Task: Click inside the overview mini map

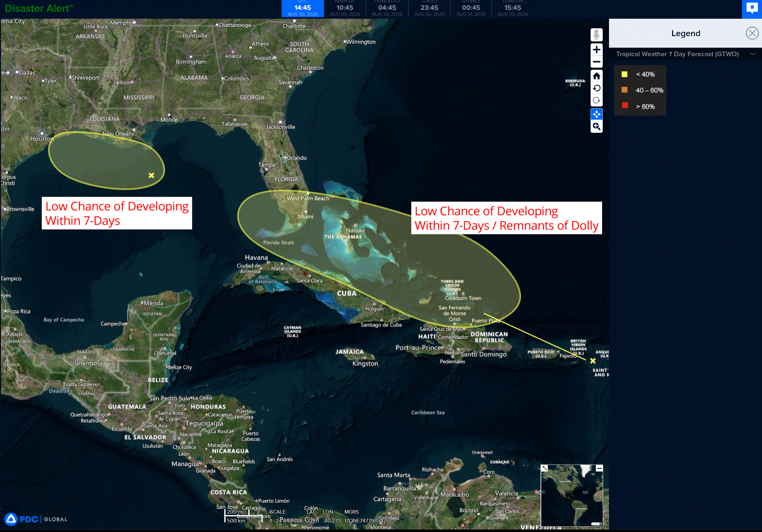Action: tap(572, 496)
